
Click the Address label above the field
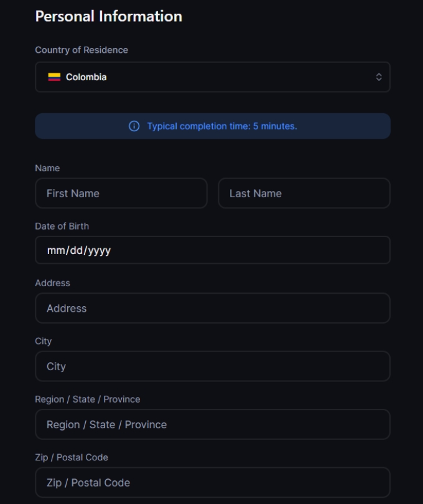click(x=52, y=283)
